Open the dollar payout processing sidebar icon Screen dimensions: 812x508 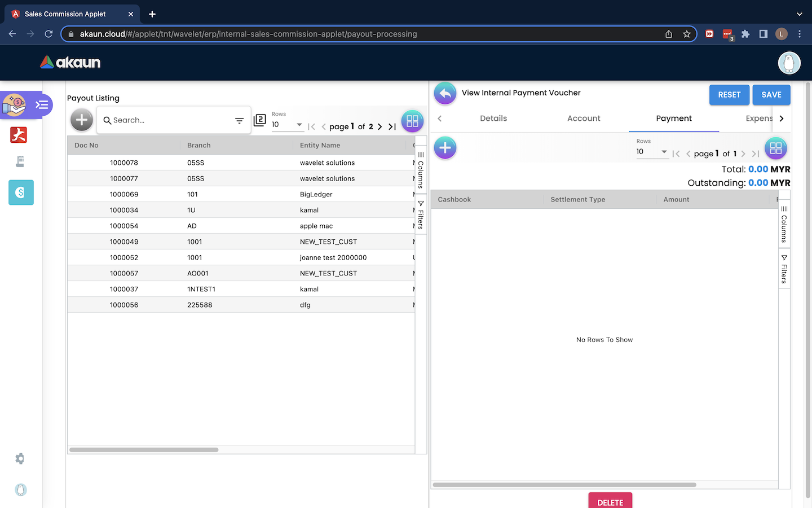pyautogui.click(x=21, y=192)
